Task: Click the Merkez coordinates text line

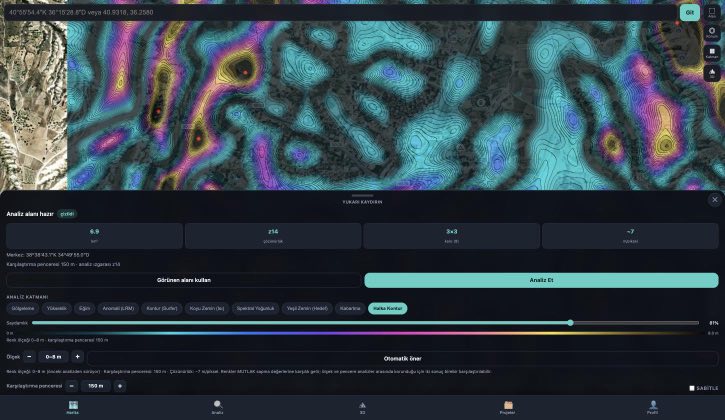Action: coord(48,255)
